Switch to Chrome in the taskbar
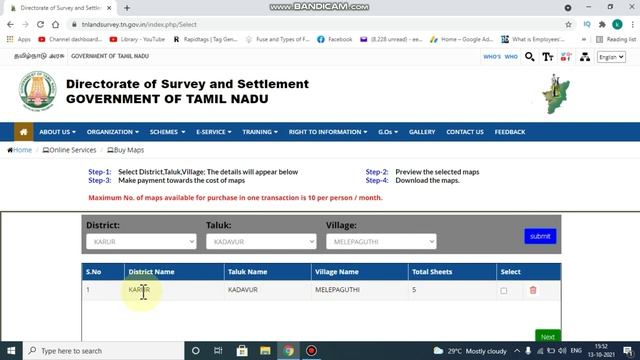 [289, 351]
